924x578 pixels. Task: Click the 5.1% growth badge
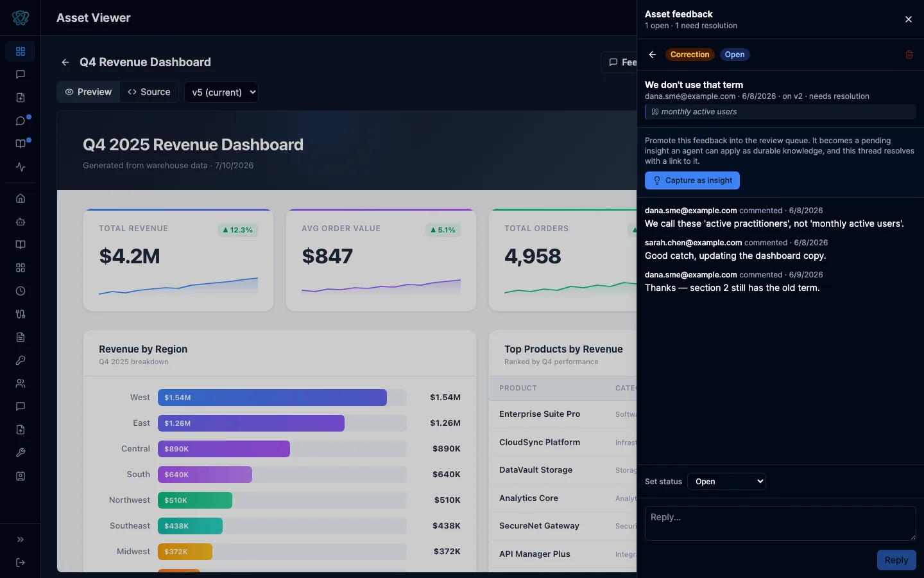click(x=443, y=230)
